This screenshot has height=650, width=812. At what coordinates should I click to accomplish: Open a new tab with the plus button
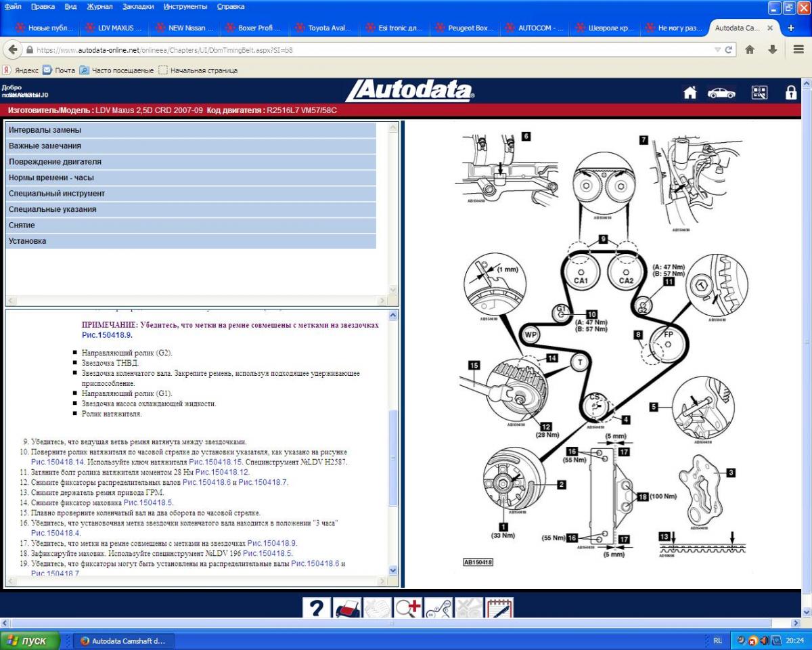tap(792, 28)
